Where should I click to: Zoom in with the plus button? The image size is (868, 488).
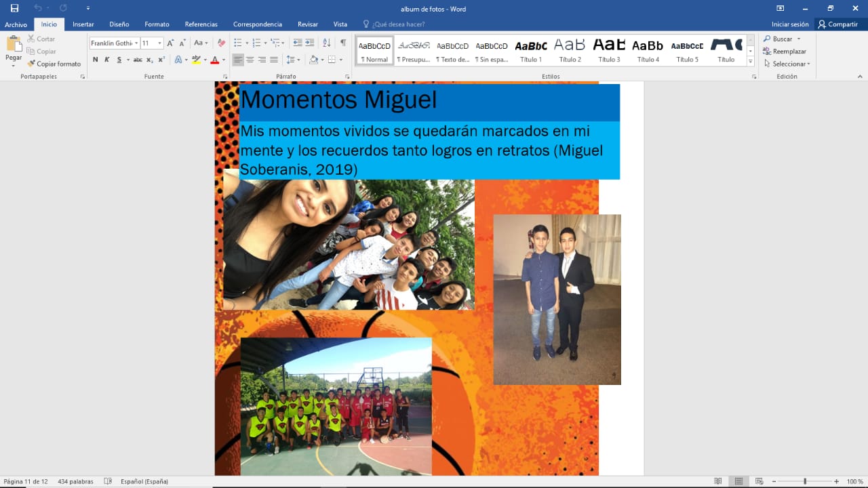pyautogui.click(x=836, y=481)
